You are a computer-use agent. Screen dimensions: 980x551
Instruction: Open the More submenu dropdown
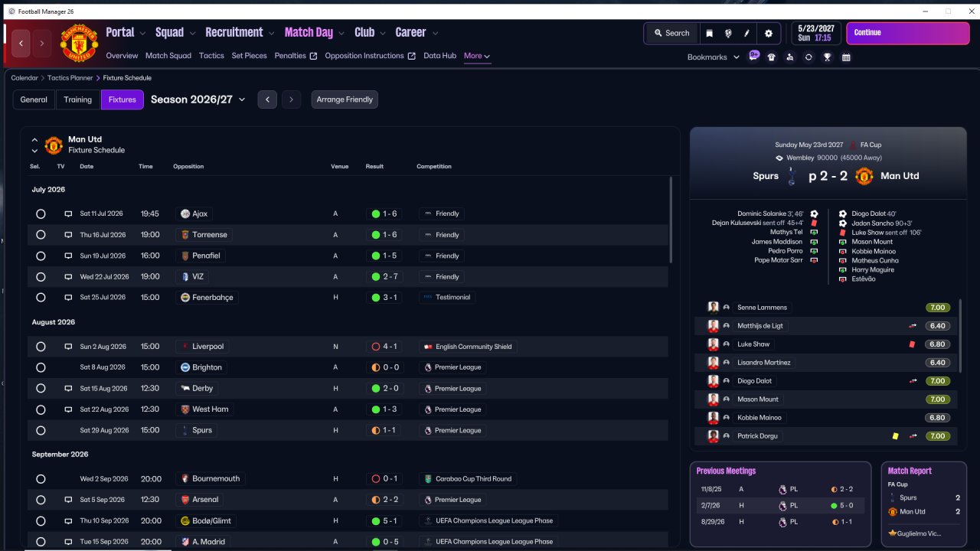477,56
